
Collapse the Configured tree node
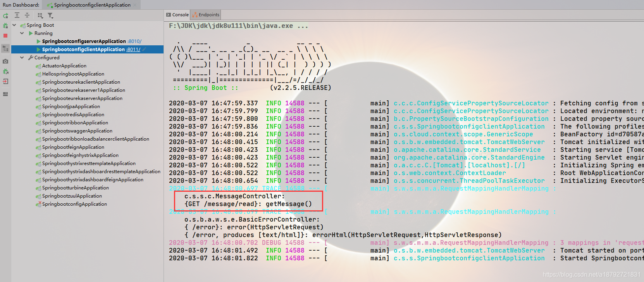[x=22, y=58]
